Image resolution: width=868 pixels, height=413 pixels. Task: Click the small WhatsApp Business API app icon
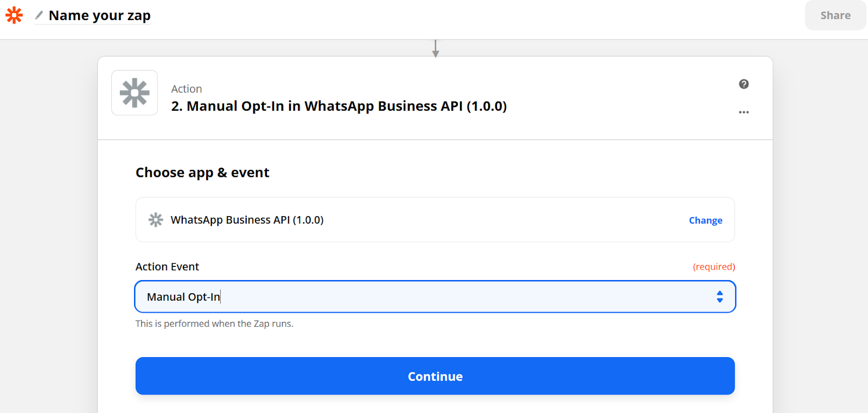(156, 220)
